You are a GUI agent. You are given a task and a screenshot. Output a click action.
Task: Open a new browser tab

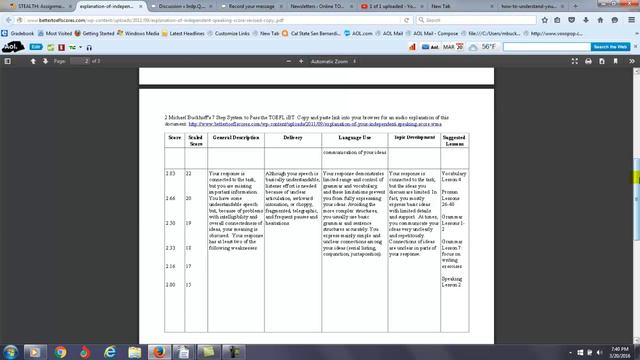coord(575,6)
